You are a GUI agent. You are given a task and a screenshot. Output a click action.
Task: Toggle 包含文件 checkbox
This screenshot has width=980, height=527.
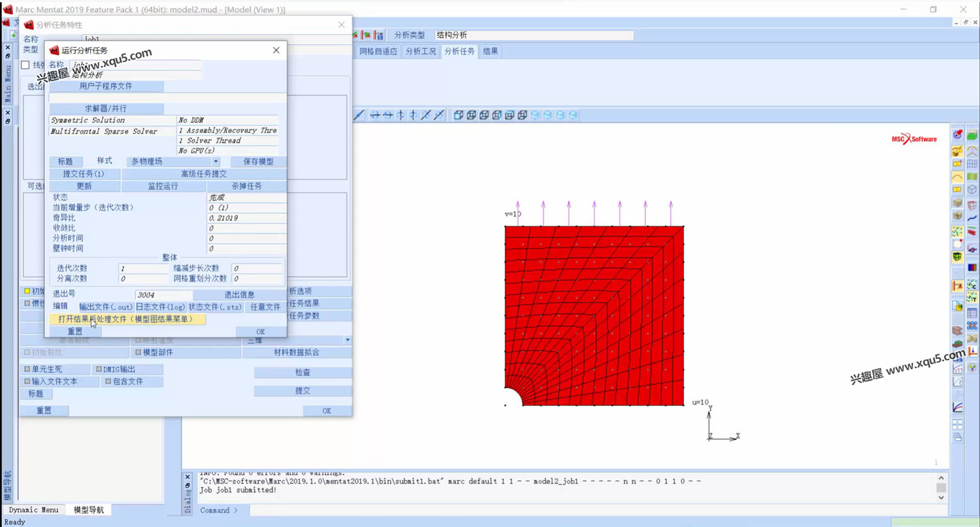(x=108, y=381)
